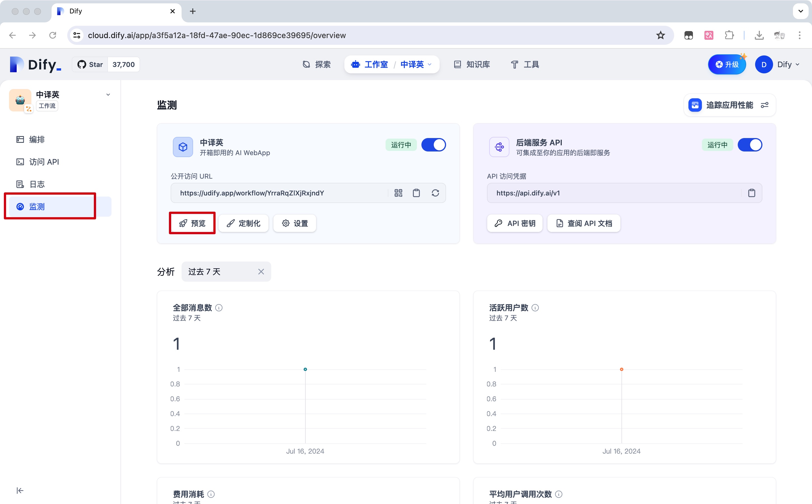Expand the 中译英 app info chevron in sidebar
Viewport: 812px width, 504px height.
pyautogui.click(x=108, y=95)
